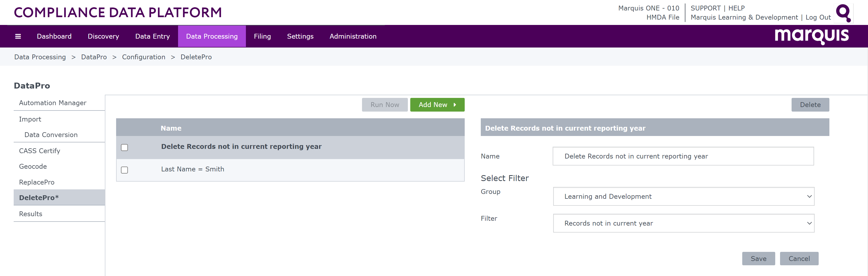Select Import in the sidebar

click(59, 119)
